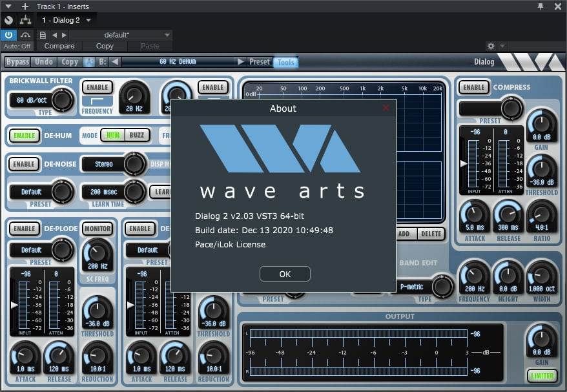Enable the Compress section

point(473,87)
